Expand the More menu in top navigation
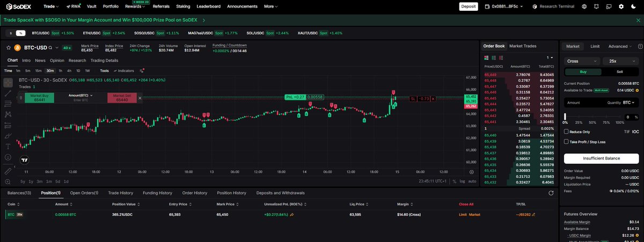644x242 pixels. (271, 6)
